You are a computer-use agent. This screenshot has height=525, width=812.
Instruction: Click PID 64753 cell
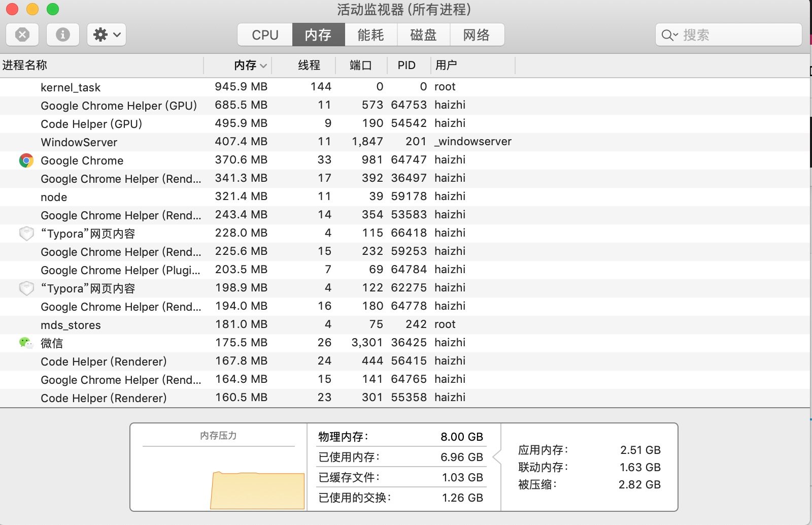409,105
